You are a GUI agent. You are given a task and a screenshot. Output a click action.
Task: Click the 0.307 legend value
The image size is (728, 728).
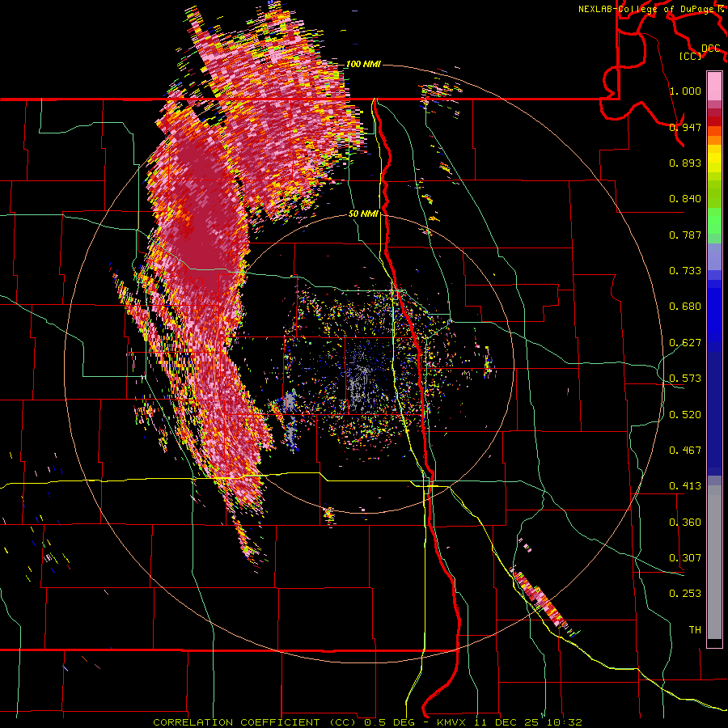point(685,558)
